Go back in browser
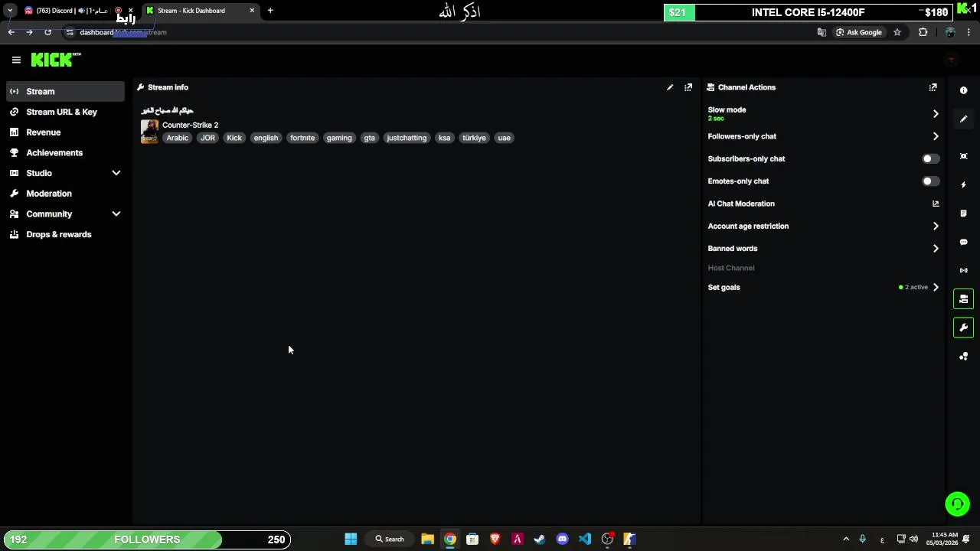Viewport: 980px width, 551px height. click(11, 32)
